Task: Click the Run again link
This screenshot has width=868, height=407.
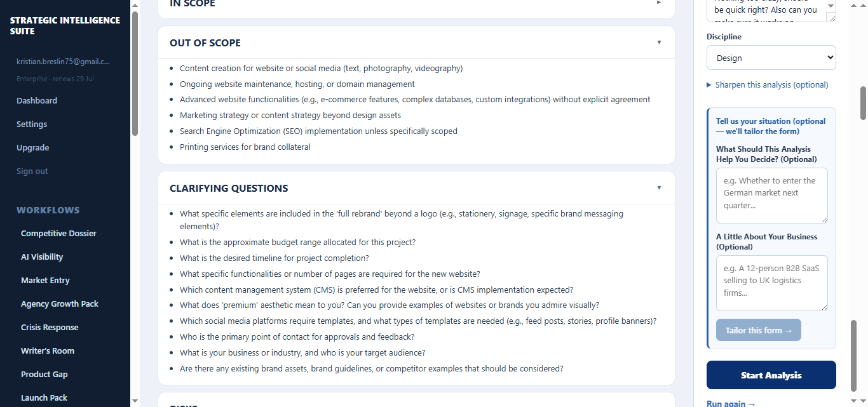Action: (731, 403)
